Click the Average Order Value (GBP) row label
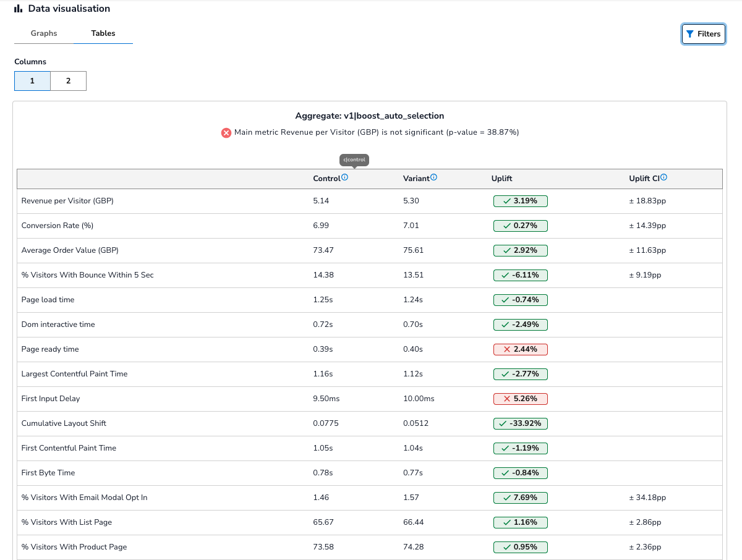This screenshot has width=742, height=560. [x=70, y=250]
